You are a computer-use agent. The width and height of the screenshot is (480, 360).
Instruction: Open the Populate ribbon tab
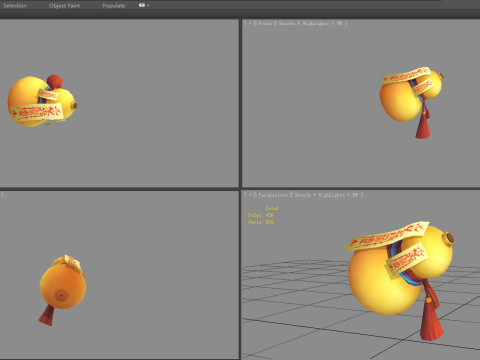[x=114, y=6]
